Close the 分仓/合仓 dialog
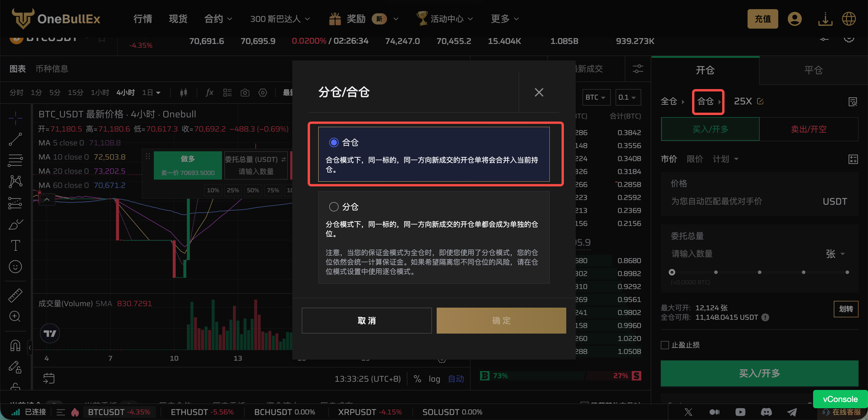The width and height of the screenshot is (868, 420). 539,92
